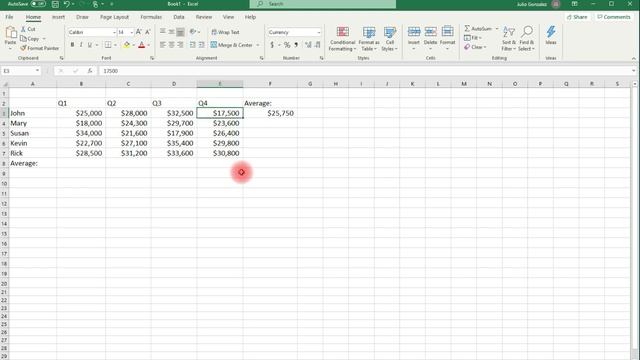Switch to the View tab
Screen dimensions: 640x360
point(228,17)
